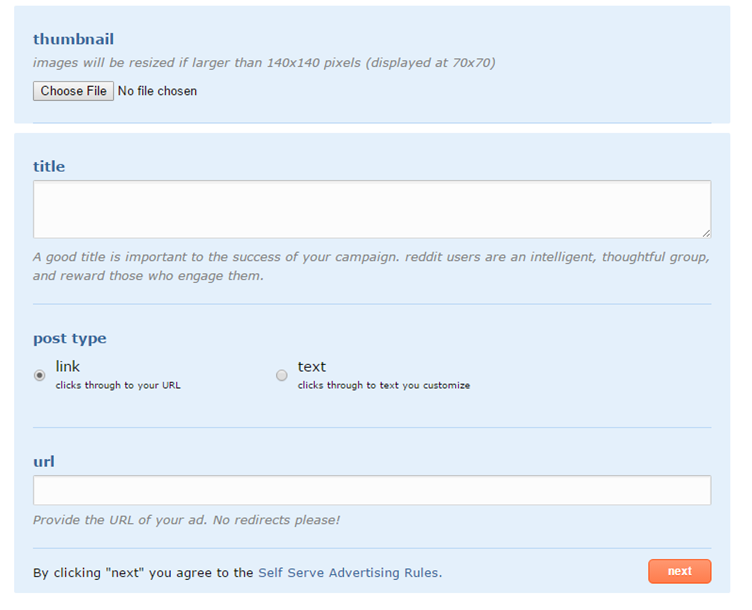The image size is (752, 610).
Task: Click the post type section heading
Action: pos(70,338)
